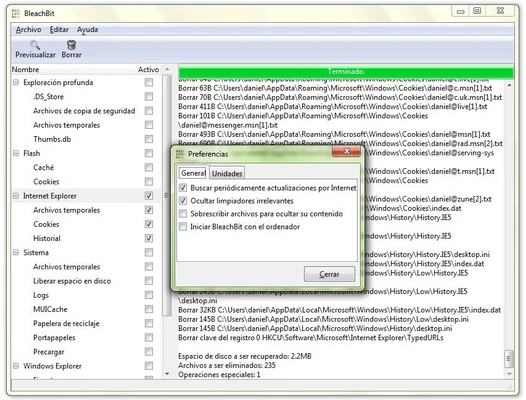This screenshot has width=526, height=400.
Task: Switch to the General tab
Action: pos(193,173)
